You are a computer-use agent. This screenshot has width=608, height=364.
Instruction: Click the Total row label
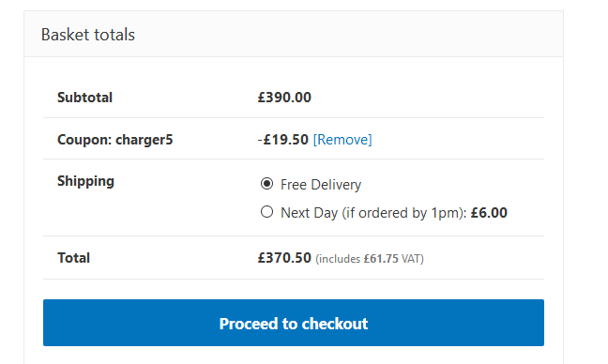pyautogui.click(x=74, y=258)
